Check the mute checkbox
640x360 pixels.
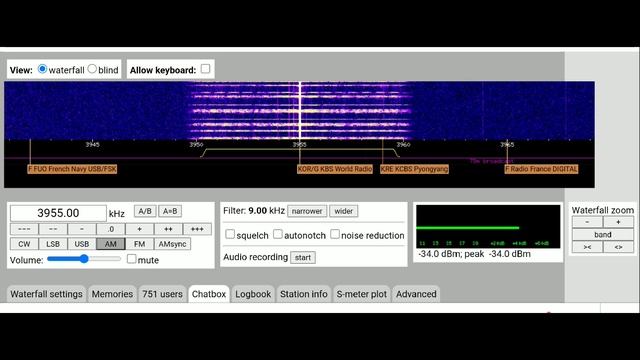pyautogui.click(x=131, y=259)
